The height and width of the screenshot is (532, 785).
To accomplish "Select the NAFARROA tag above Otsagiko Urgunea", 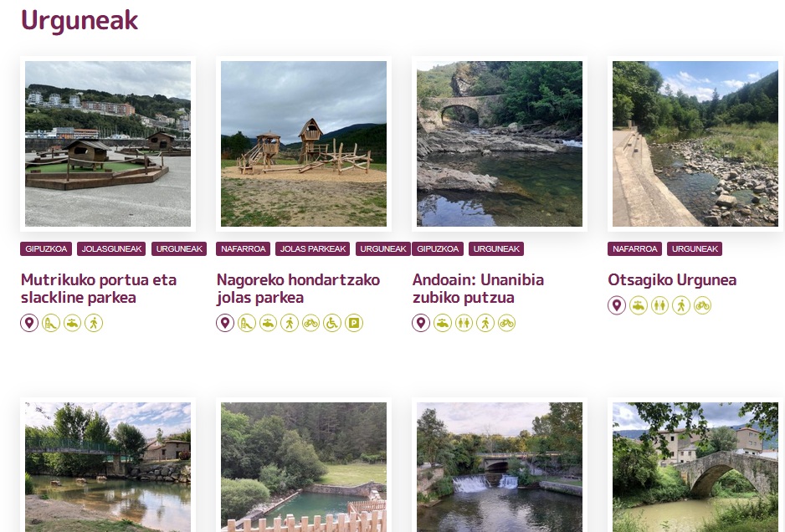I will click(635, 248).
